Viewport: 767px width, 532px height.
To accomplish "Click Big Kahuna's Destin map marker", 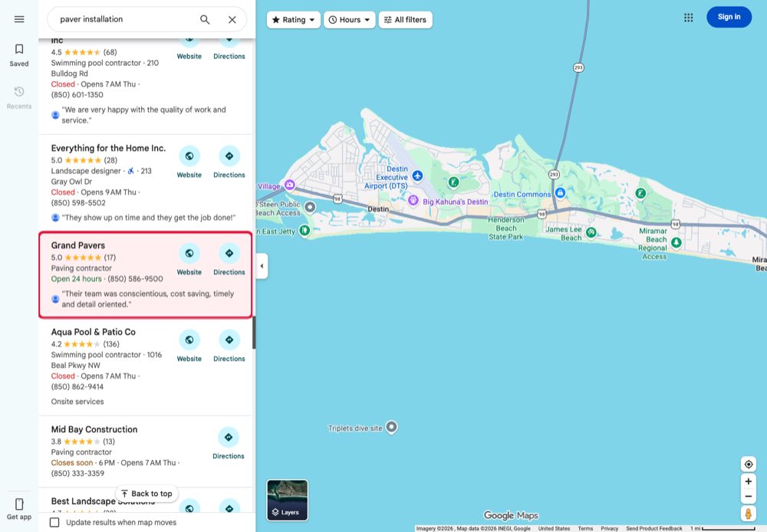I will 413,200.
